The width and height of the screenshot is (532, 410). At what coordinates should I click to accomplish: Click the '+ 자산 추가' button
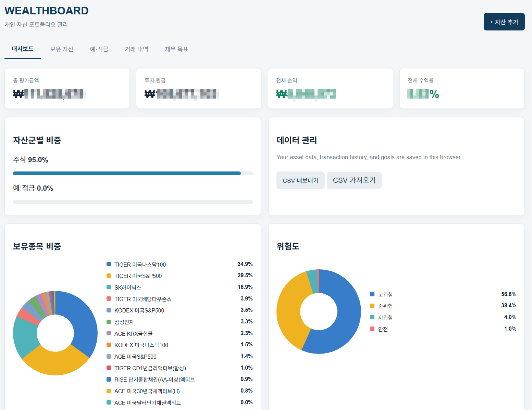click(504, 22)
